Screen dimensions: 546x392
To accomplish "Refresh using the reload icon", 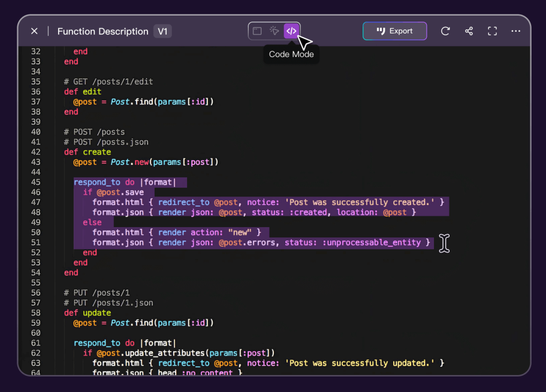I will [x=445, y=31].
